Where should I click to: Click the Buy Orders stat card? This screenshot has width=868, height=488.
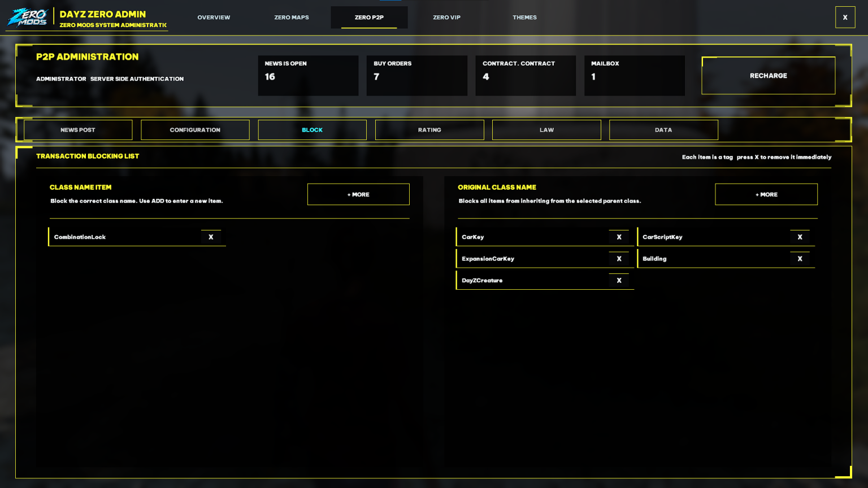(x=417, y=75)
